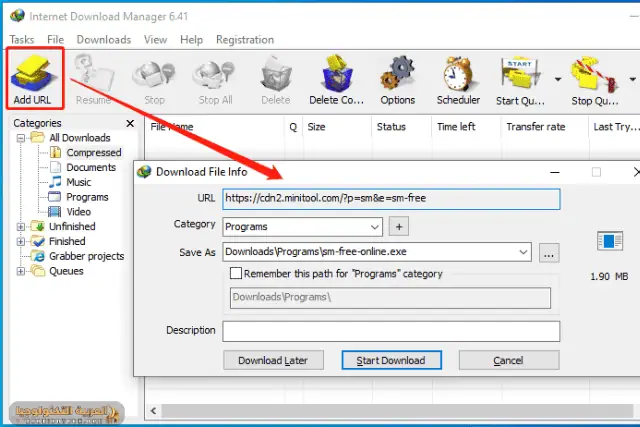Expand the Finished tree node
640x427 pixels.
click(21, 241)
